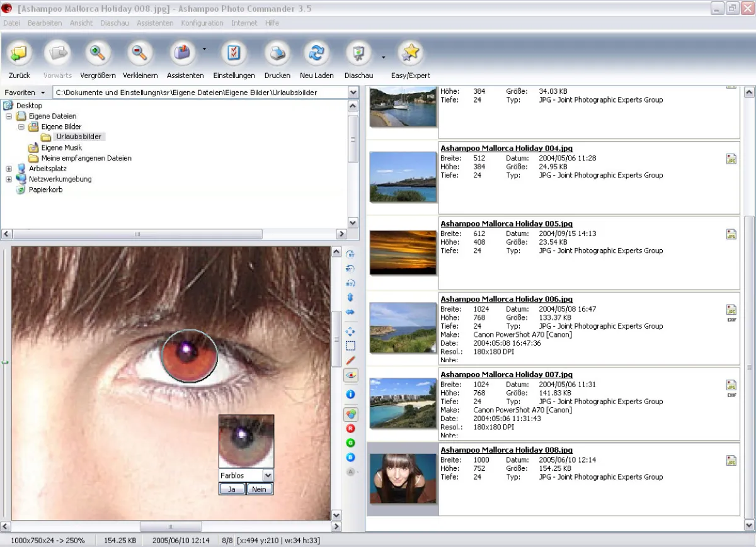This screenshot has height=547, width=756.
Task: Select the red-eye removal tool
Action: click(x=351, y=376)
